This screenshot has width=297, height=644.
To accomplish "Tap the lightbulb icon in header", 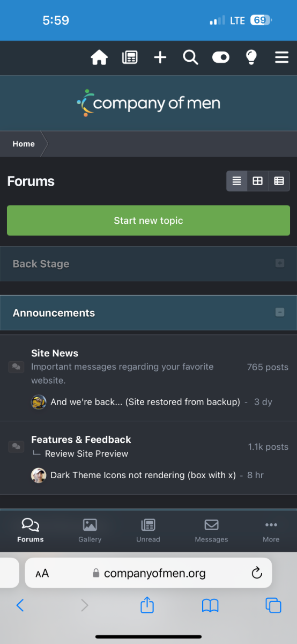I will [251, 57].
